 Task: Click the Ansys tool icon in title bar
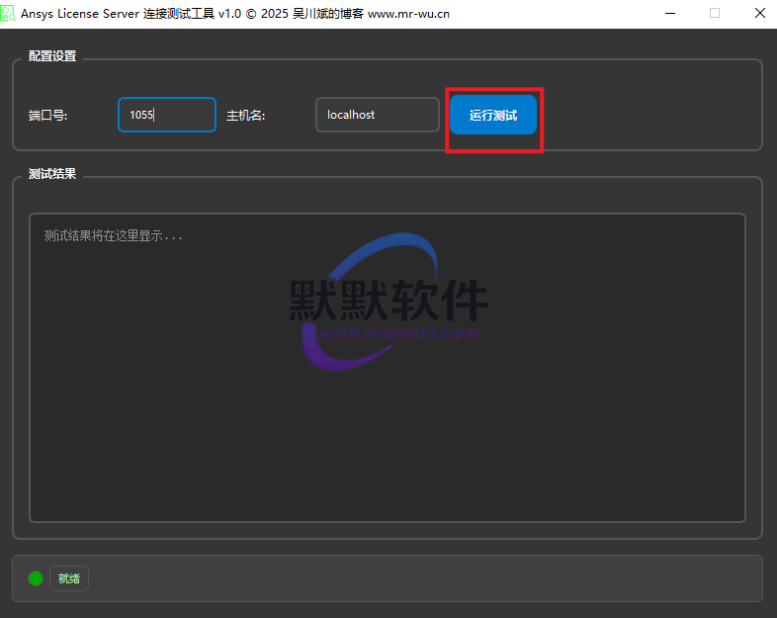tap(9, 13)
